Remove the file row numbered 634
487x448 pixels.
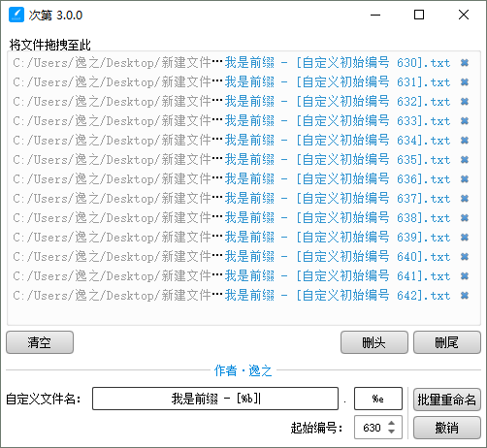465,141
